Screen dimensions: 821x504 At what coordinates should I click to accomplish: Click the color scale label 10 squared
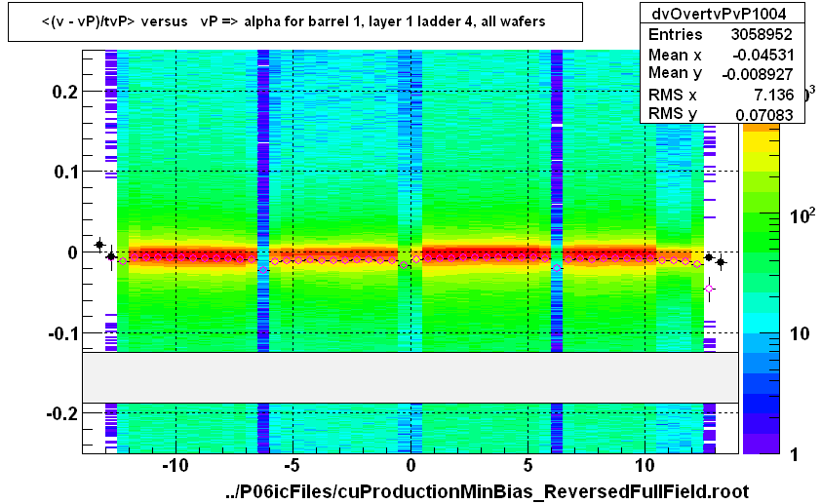click(x=802, y=215)
